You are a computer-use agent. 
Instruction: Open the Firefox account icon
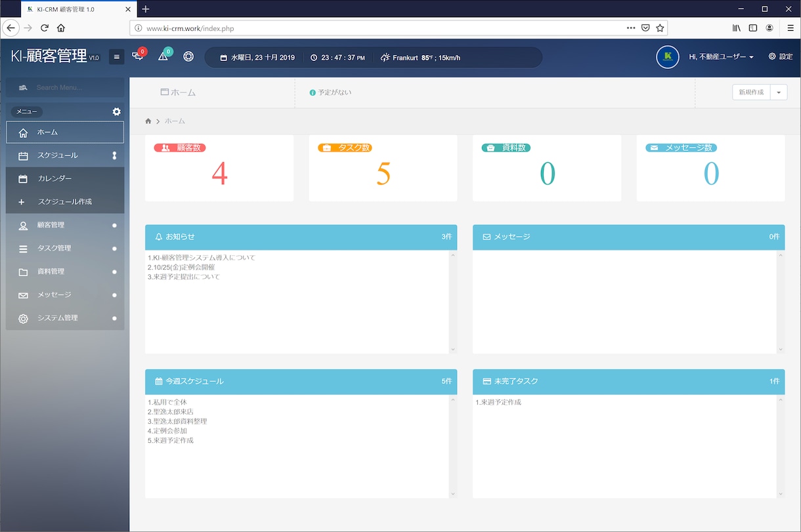(769, 28)
